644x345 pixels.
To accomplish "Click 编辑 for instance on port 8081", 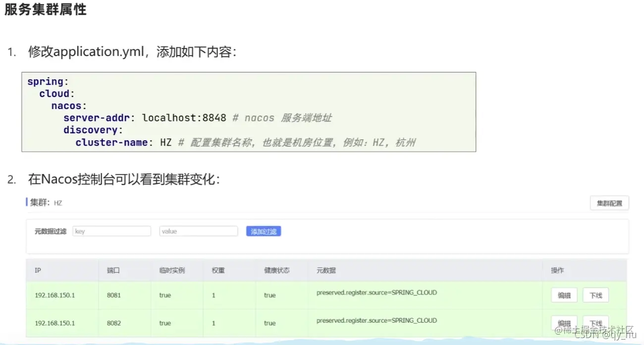I will [564, 295].
